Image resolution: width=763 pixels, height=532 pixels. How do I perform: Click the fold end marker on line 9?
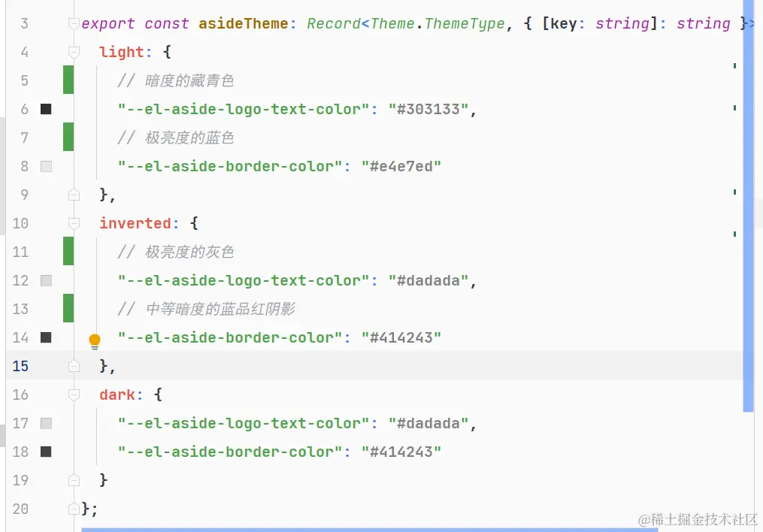pyautogui.click(x=74, y=195)
